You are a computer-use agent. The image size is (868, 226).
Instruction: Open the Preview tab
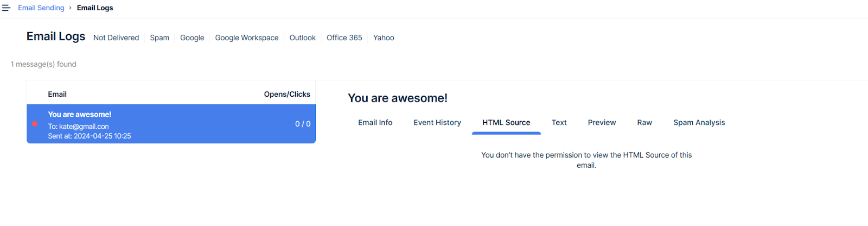coord(602,123)
